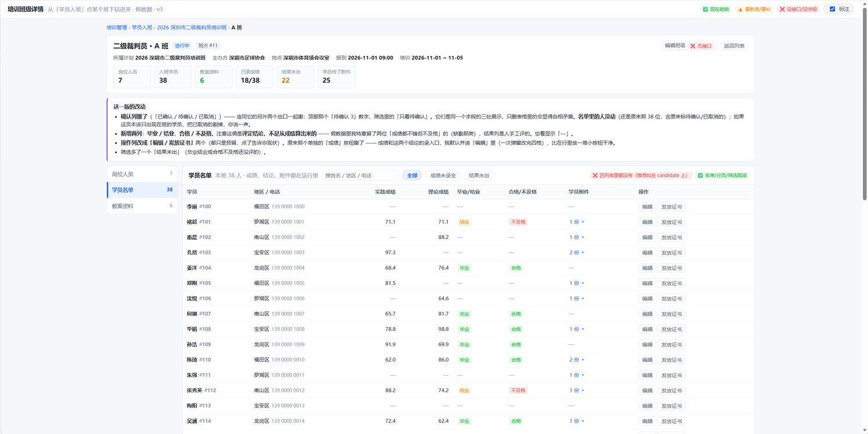
Task: Click the green check icon beside 现在能做
Action: (705, 9)
